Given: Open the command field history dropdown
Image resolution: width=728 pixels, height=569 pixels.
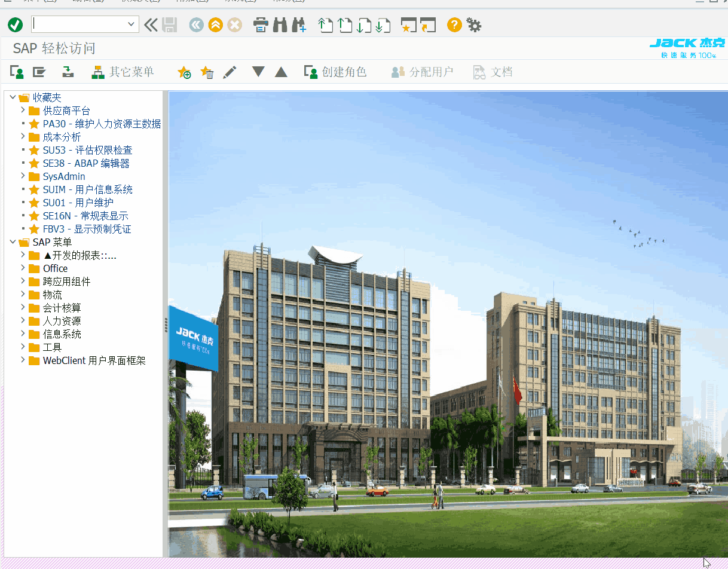Looking at the screenshot, I should coord(131,25).
